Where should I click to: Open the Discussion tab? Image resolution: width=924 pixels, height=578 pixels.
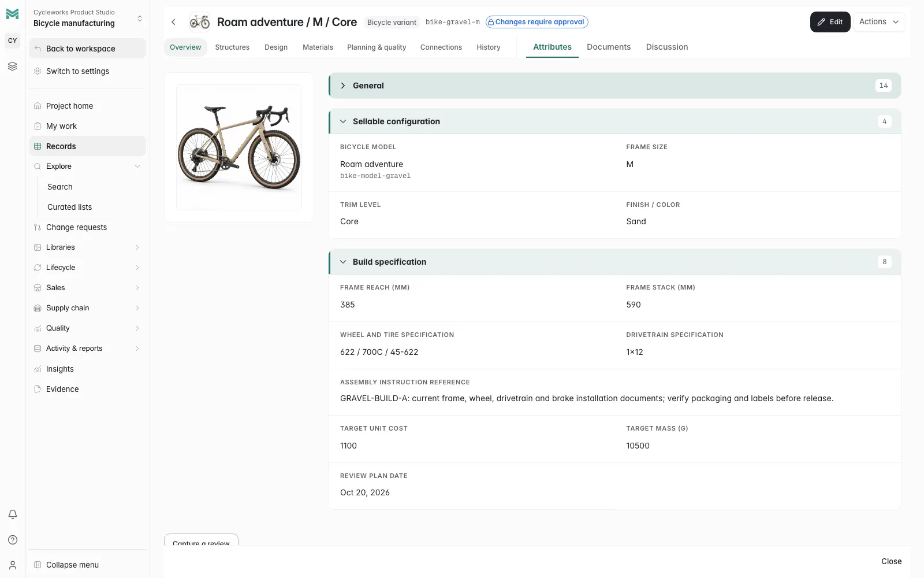667,47
